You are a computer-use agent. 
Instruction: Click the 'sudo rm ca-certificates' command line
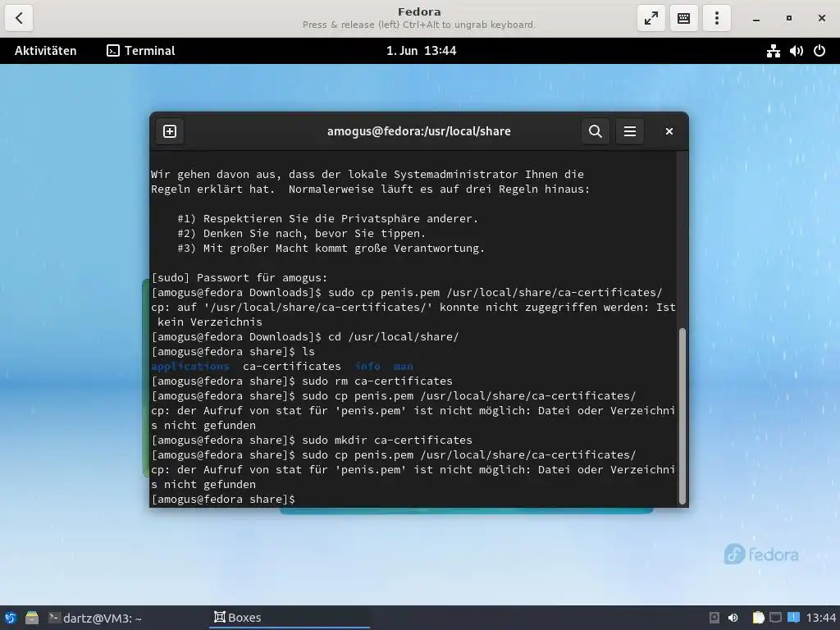tap(302, 381)
